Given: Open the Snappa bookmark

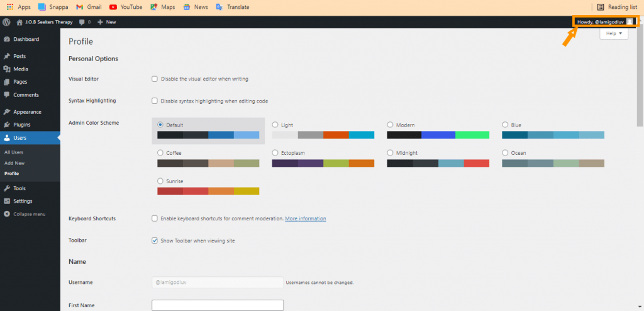Looking at the screenshot, I should pos(53,7).
